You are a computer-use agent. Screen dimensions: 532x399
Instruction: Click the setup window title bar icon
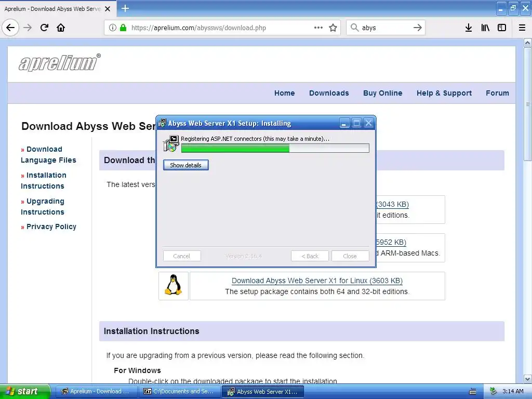(163, 123)
